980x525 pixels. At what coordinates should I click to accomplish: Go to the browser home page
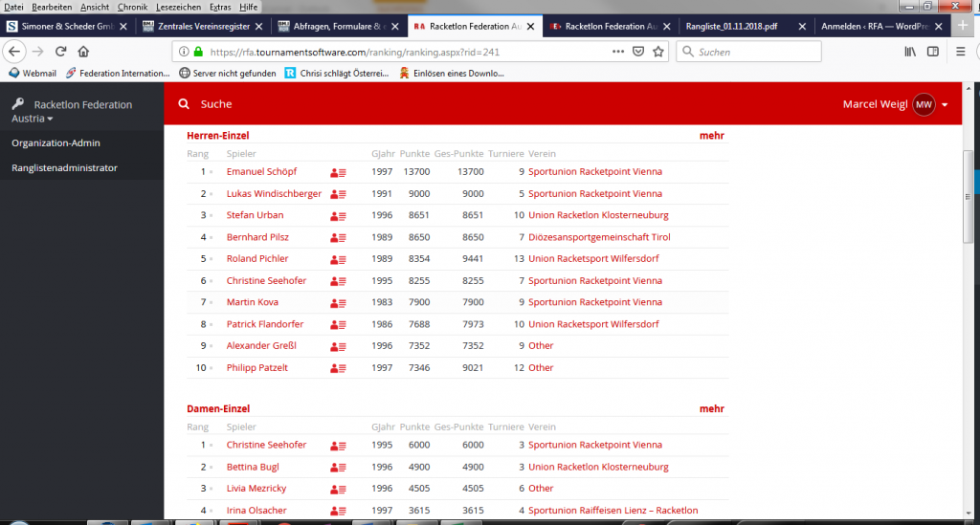pyautogui.click(x=83, y=52)
